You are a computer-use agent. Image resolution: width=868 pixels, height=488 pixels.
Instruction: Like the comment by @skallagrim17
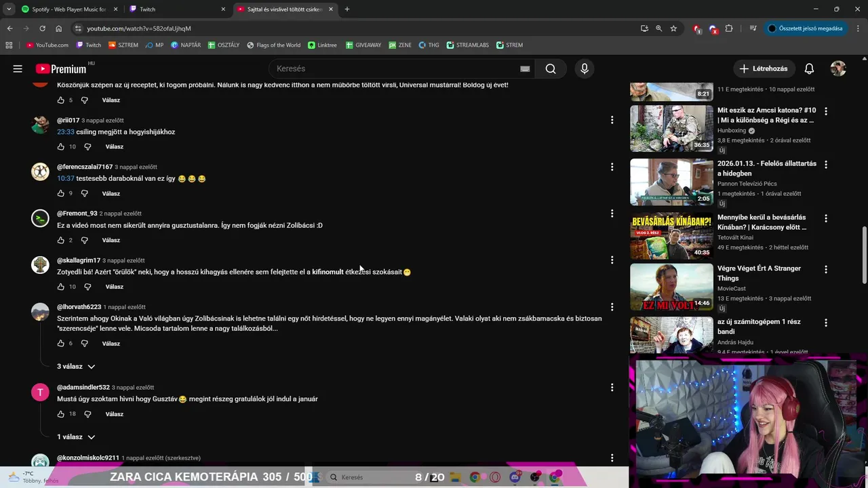pos(61,287)
